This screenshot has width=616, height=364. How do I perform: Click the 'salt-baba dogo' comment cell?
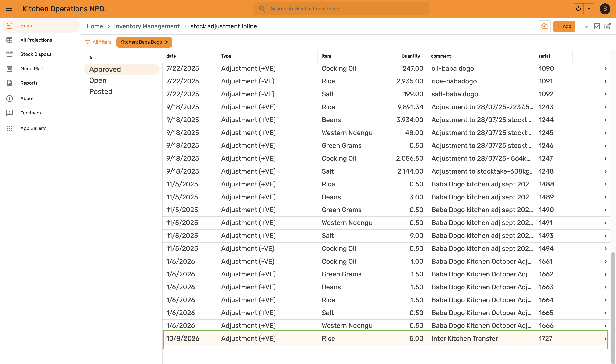point(454,94)
